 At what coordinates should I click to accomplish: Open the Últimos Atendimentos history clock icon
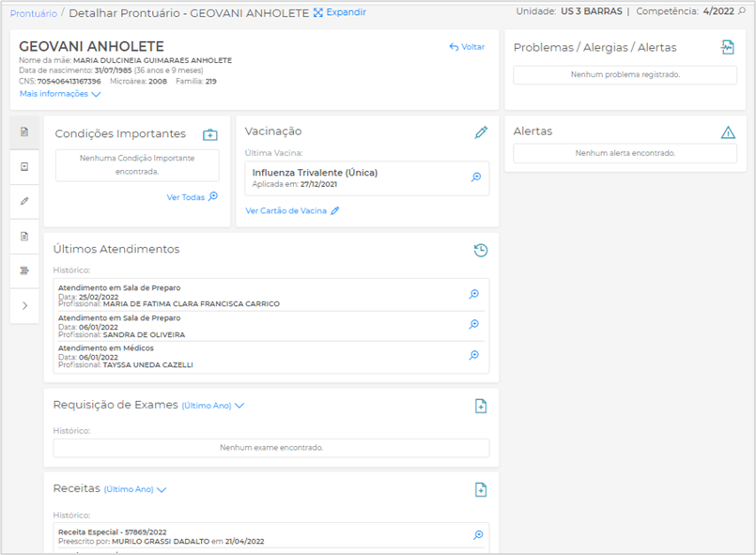(480, 250)
